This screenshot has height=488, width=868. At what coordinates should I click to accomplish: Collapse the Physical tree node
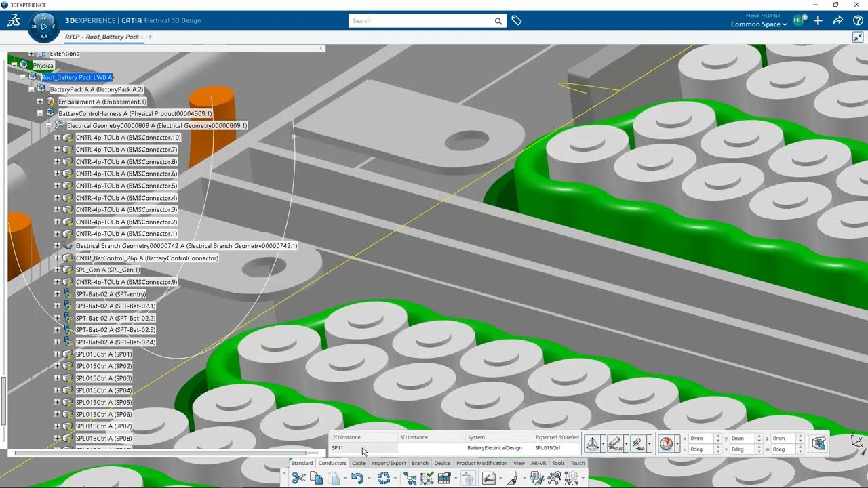click(14, 65)
